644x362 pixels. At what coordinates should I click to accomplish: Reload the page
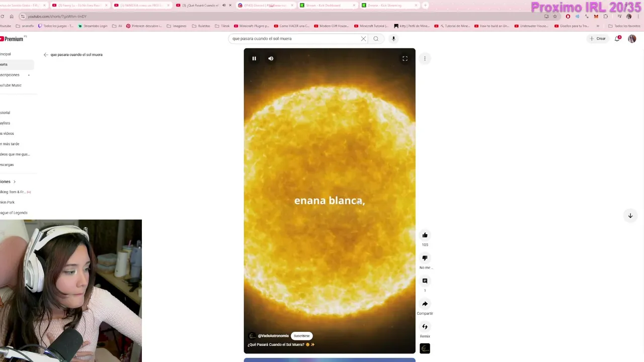click(3, 16)
